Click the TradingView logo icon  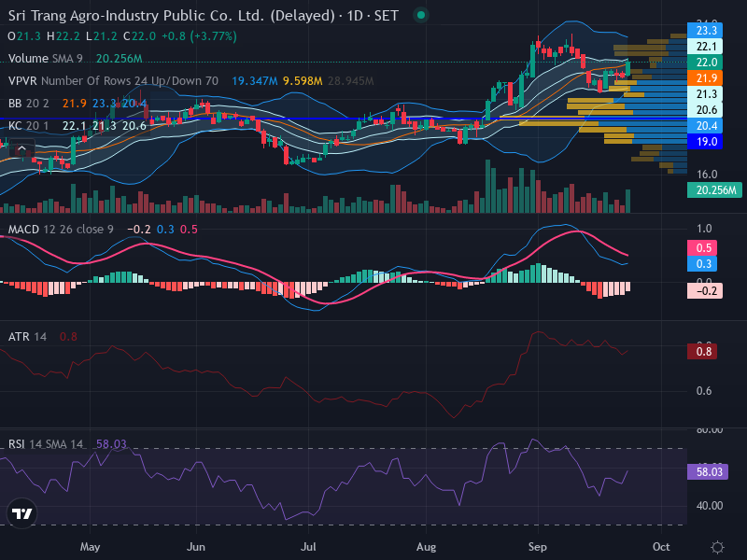21,513
